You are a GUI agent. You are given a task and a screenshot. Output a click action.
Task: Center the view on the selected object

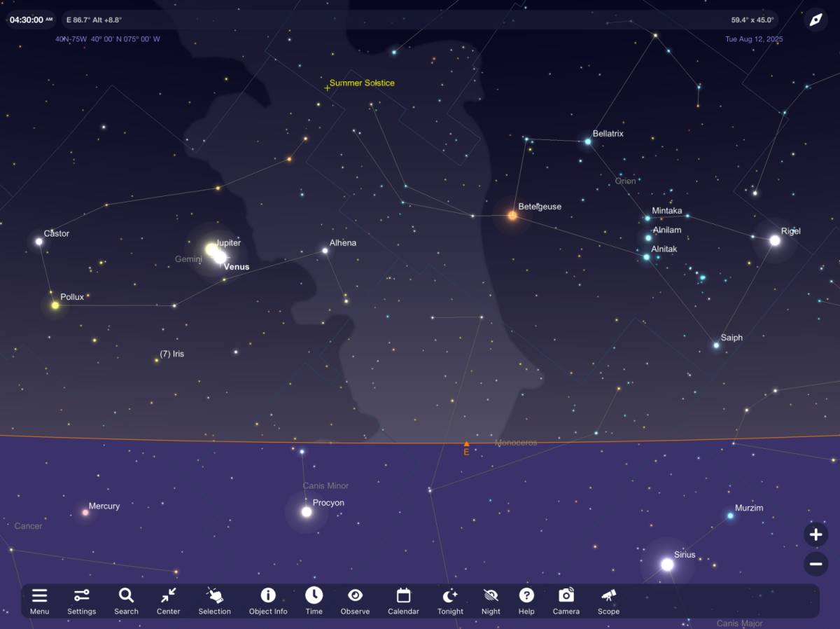[x=168, y=600]
